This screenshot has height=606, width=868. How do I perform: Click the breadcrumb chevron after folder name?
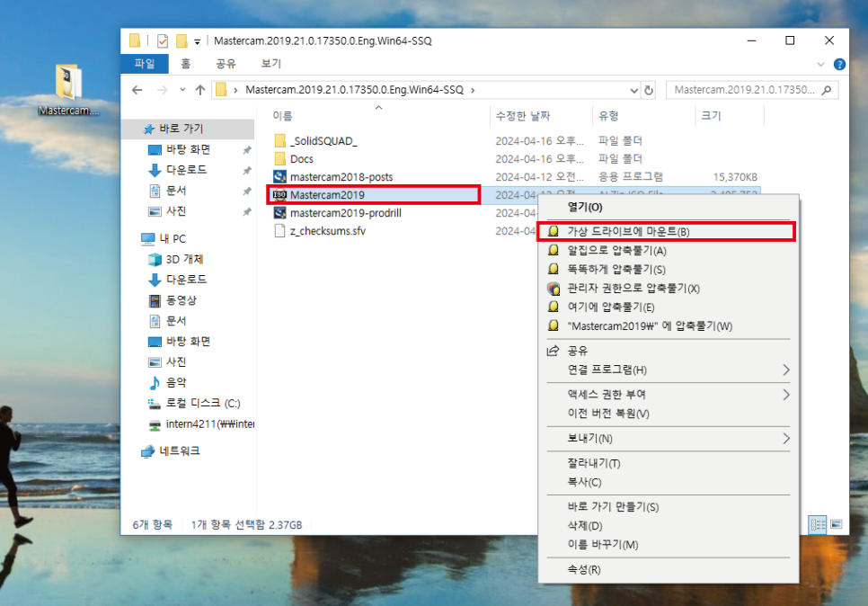[x=473, y=90]
